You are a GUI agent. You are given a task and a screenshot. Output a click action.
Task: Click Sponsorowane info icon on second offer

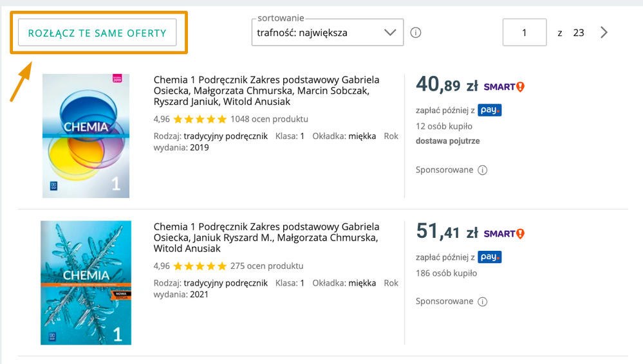tap(483, 302)
